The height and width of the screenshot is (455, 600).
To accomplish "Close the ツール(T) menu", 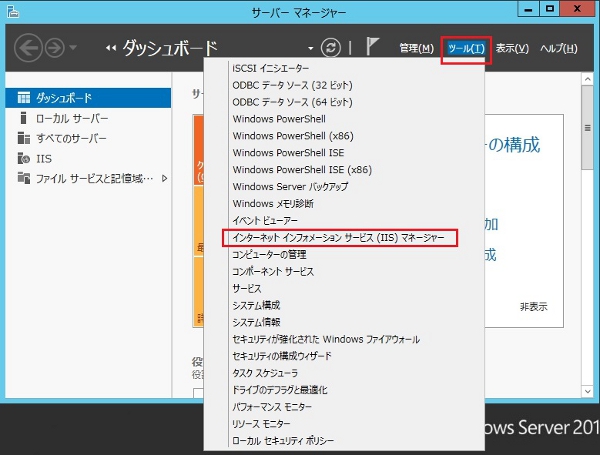I will [466, 49].
